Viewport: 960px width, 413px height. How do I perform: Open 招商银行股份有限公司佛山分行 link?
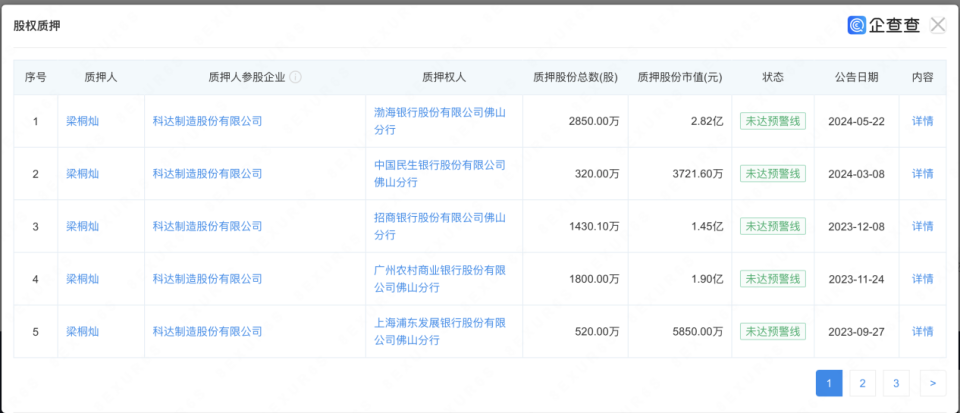coord(440,226)
